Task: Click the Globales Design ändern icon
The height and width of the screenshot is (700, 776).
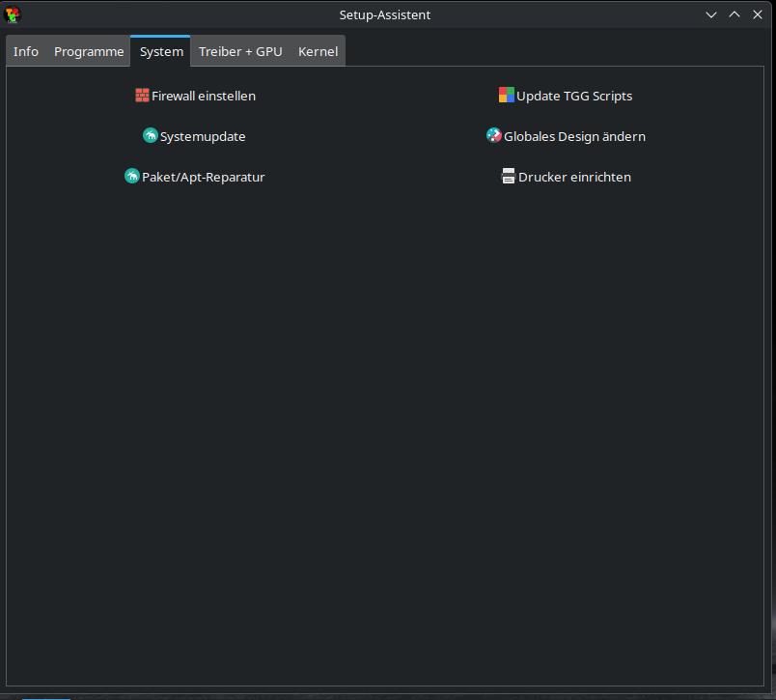Action: tap(494, 136)
